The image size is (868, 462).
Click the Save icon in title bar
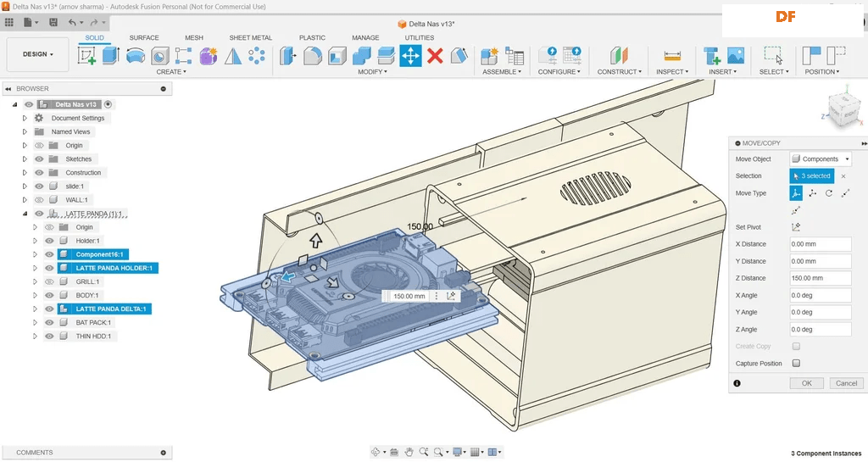click(54, 22)
